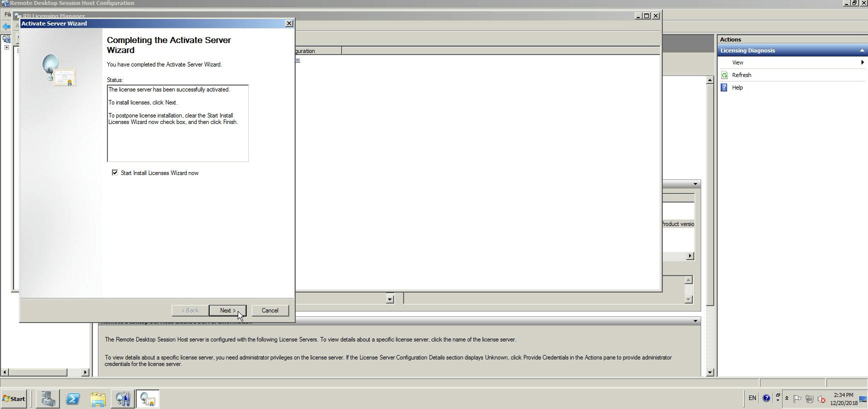Viewport: 868px width, 409px height.
Task: Cancel the Activate Server Wizard
Action: [x=270, y=310]
